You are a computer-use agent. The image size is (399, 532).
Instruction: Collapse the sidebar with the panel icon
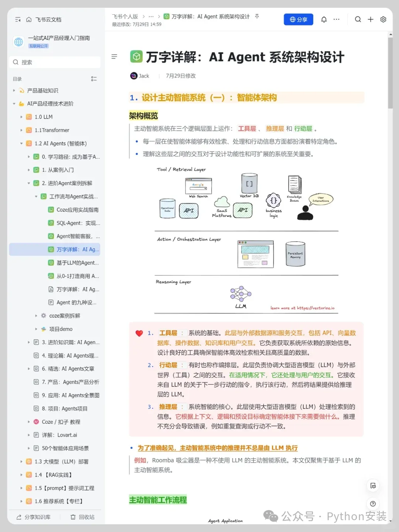[17, 19]
